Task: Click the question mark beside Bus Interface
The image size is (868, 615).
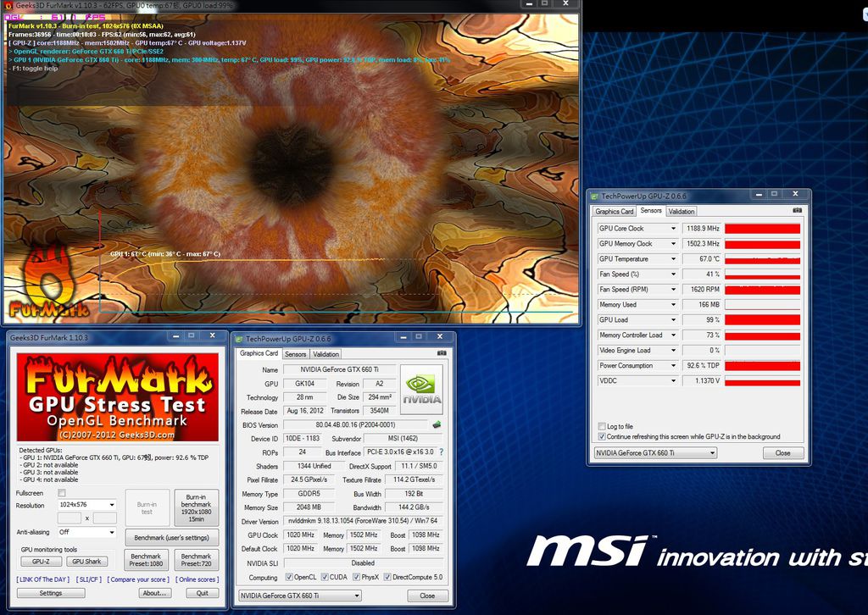Action: [x=441, y=452]
